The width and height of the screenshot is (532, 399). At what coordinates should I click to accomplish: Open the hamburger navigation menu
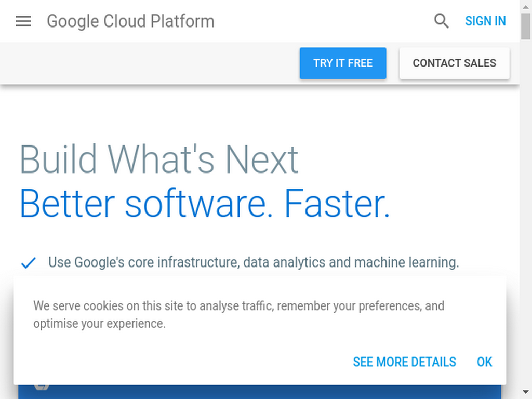[x=23, y=21]
